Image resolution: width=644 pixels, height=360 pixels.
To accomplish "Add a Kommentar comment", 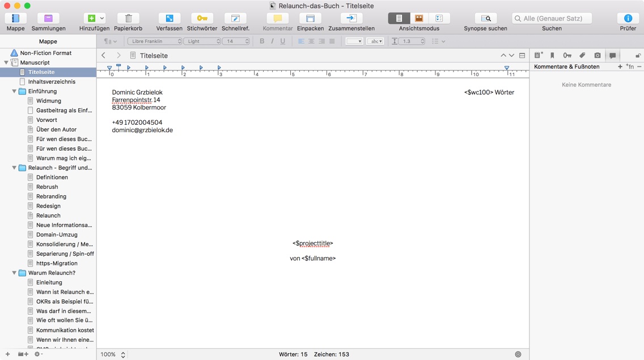I will point(278,19).
